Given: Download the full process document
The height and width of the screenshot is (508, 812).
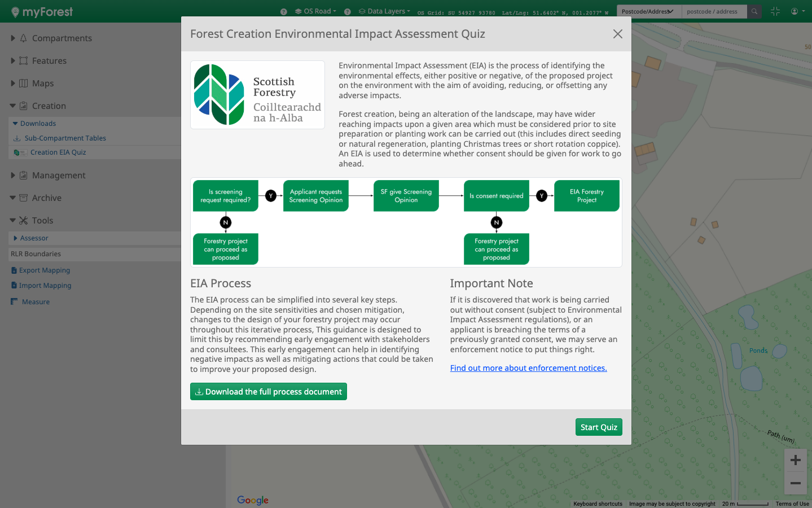Looking at the screenshot, I should point(269,392).
